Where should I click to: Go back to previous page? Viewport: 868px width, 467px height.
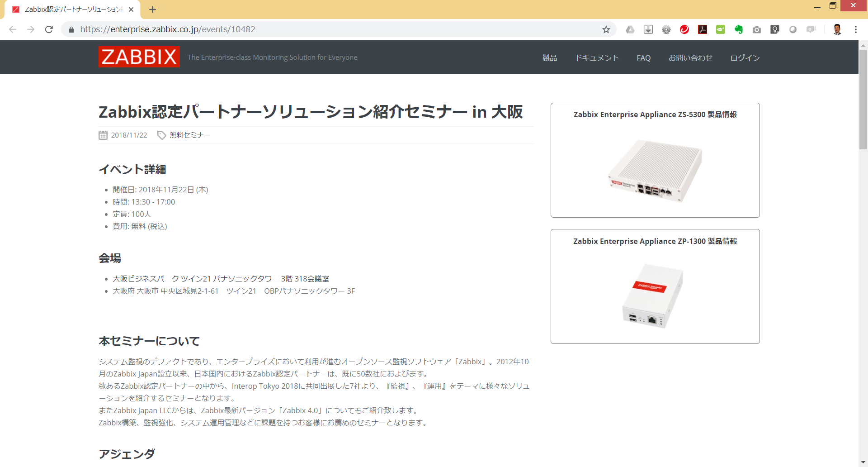(x=13, y=29)
